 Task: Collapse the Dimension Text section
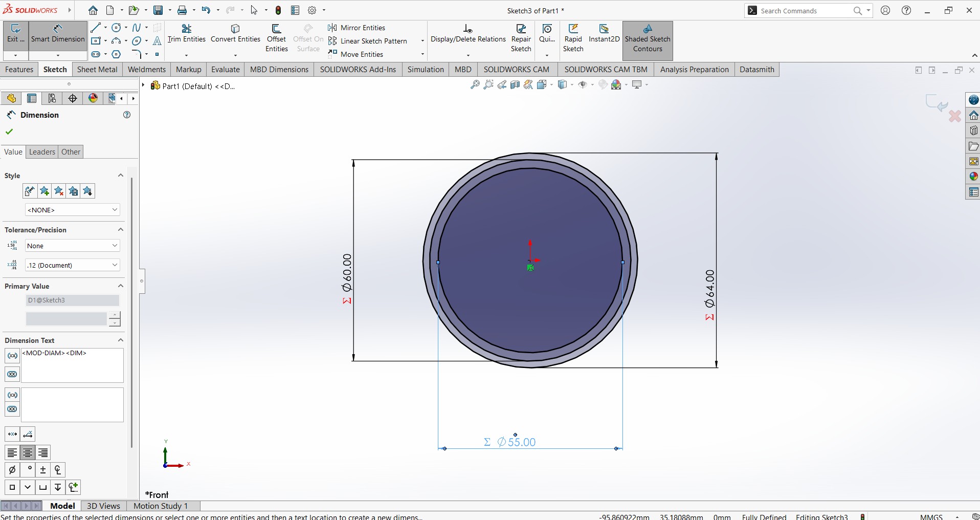point(121,340)
